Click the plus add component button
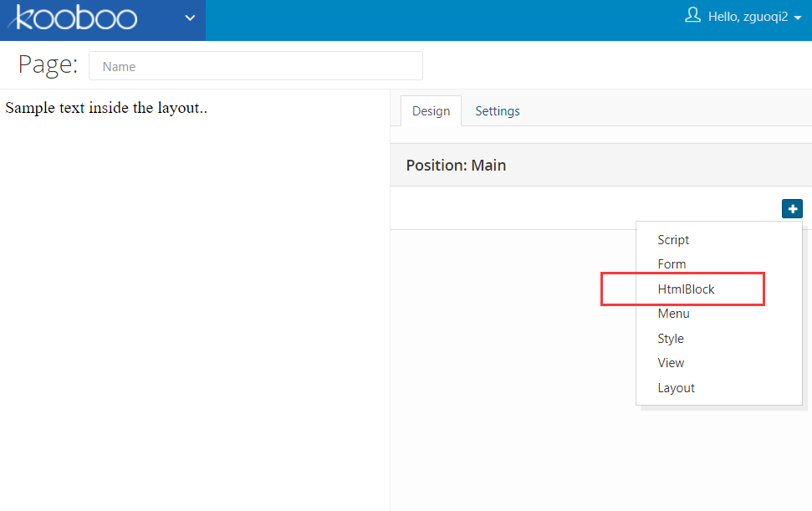The image size is (812, 511). 792,209
